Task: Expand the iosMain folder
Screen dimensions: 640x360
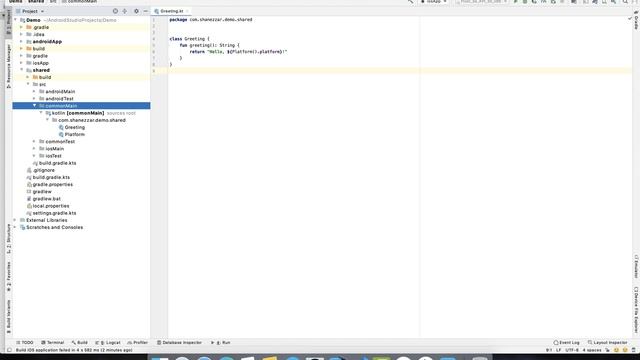Action: coord(35,149)
